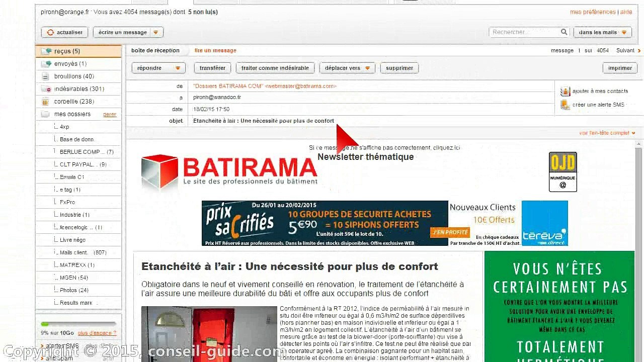Click the transférer button

click(x=212, y=68)
